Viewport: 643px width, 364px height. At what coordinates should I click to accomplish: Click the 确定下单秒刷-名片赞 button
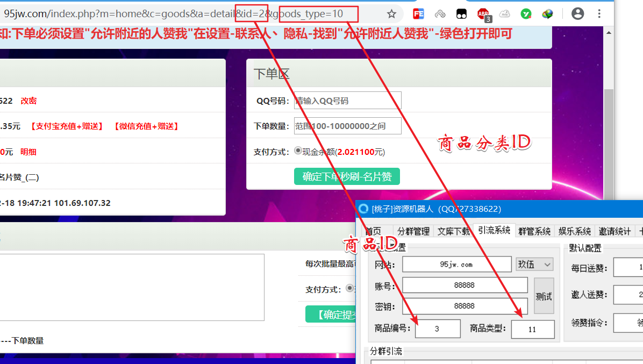pyautogui.click(x=347, y=177)
